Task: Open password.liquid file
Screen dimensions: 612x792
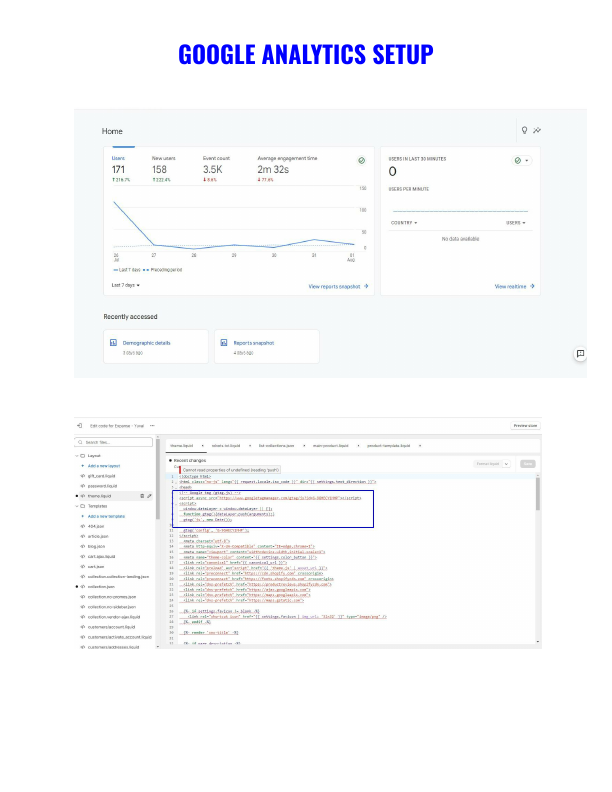Action: (x=102, y=486)
